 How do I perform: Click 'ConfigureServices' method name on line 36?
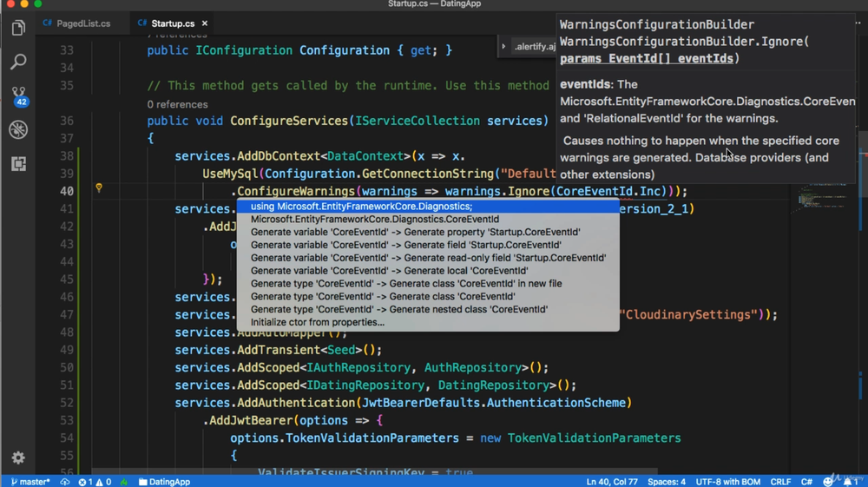point(289,121)
